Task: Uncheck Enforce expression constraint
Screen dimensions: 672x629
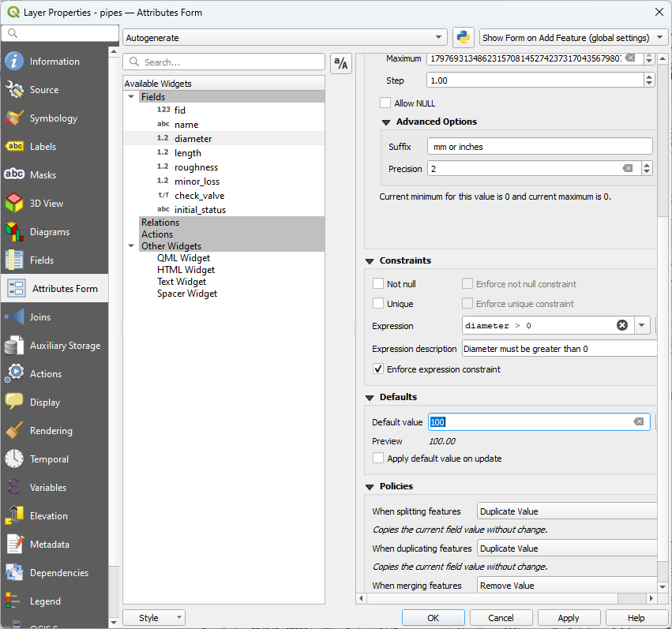Action: coord(378,369)
